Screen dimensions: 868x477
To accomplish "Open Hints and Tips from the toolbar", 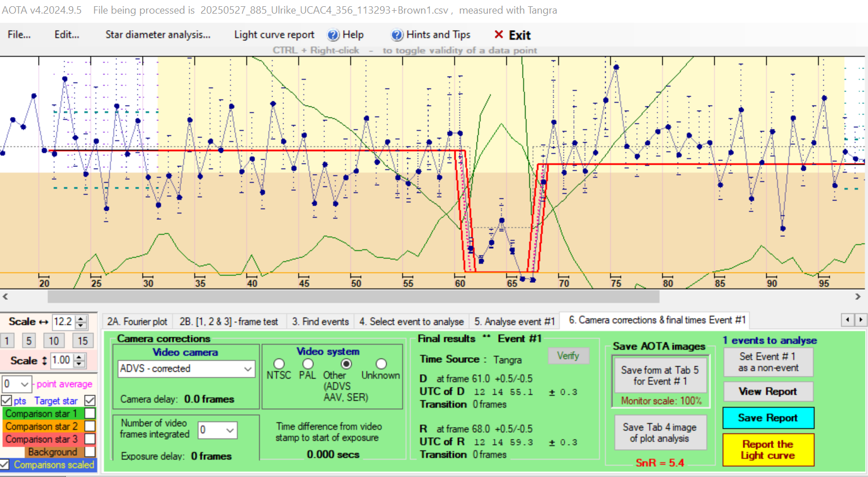I will point(431,35).
